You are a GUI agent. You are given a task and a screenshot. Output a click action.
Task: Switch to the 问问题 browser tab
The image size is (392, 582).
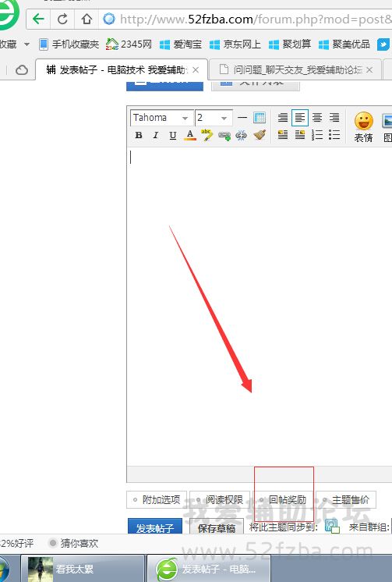[295, 69]
